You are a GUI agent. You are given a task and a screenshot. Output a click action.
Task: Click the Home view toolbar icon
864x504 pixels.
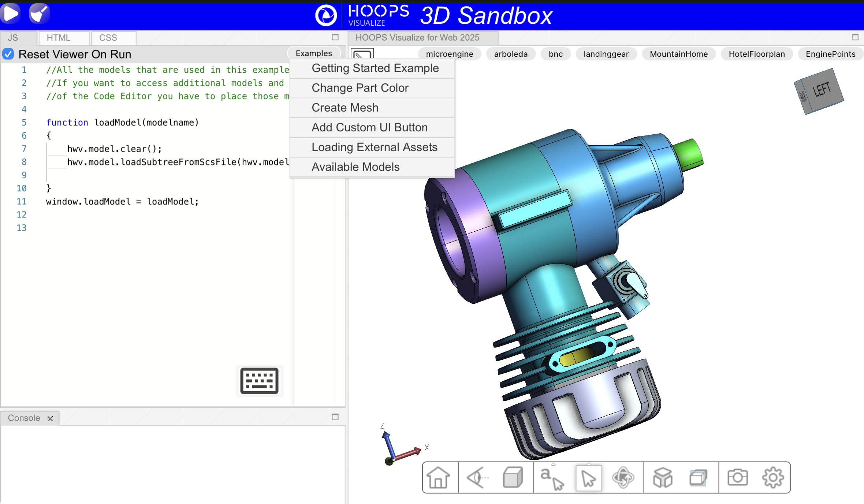[x=438, y=478]
